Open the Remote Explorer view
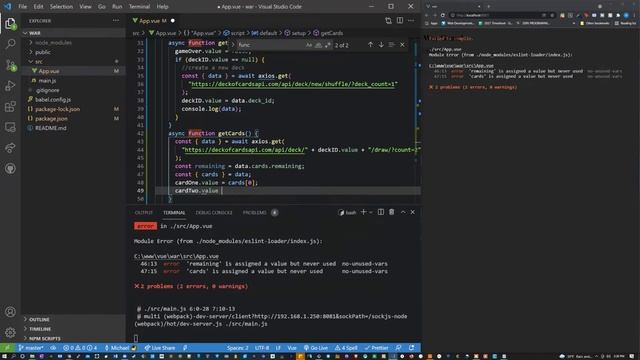This screenshot has height=360, width=640. [x=10, y=127]
